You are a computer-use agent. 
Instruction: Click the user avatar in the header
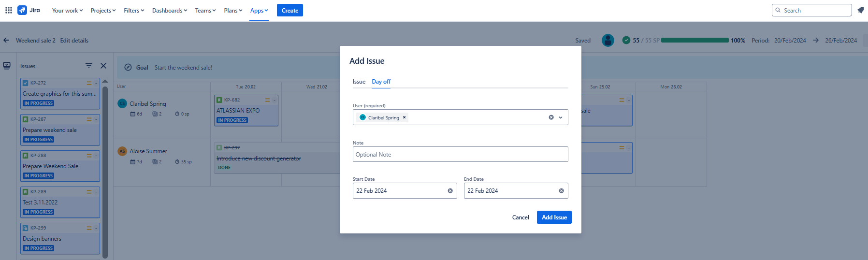pyautogui.click(x=608, y=41)
